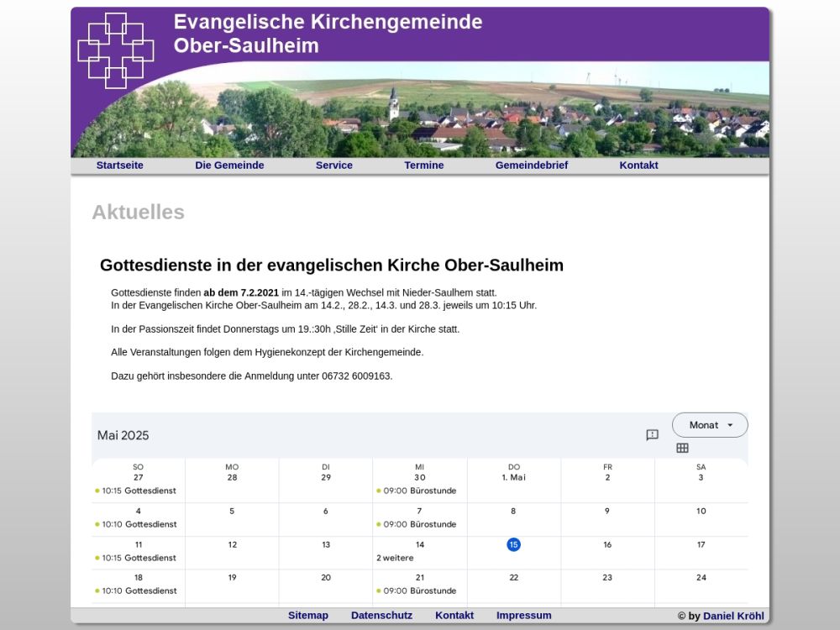Click the Daniel Kröhl author link
This screenshot has height=630, width=840.
point(733,616)
